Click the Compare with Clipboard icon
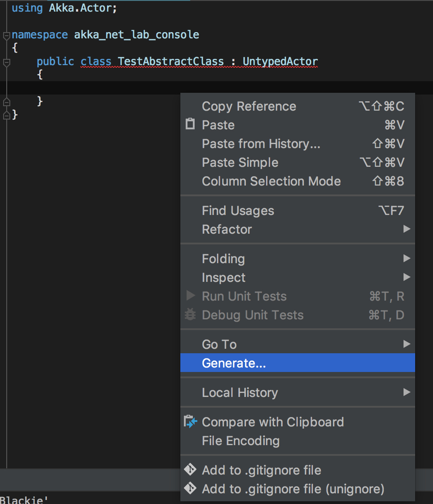This screenshot has height=504, width=433. pos(190,421)
